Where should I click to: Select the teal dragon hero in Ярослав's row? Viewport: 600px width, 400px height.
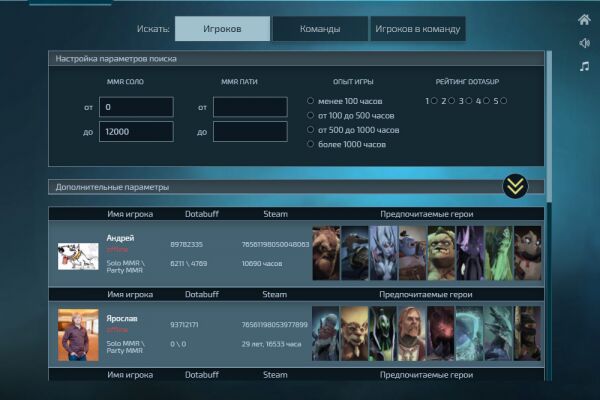[x=498, y=333]
